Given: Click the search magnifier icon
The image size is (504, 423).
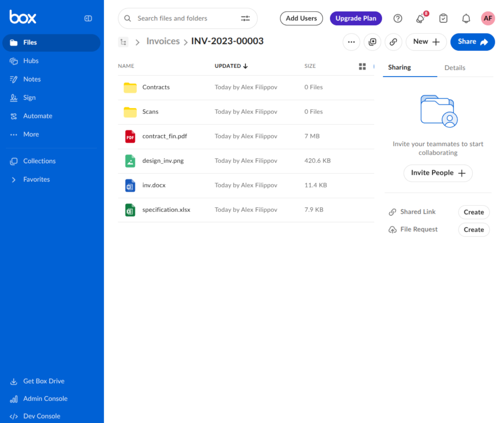Looking at the screenshot, I should 128,18.
